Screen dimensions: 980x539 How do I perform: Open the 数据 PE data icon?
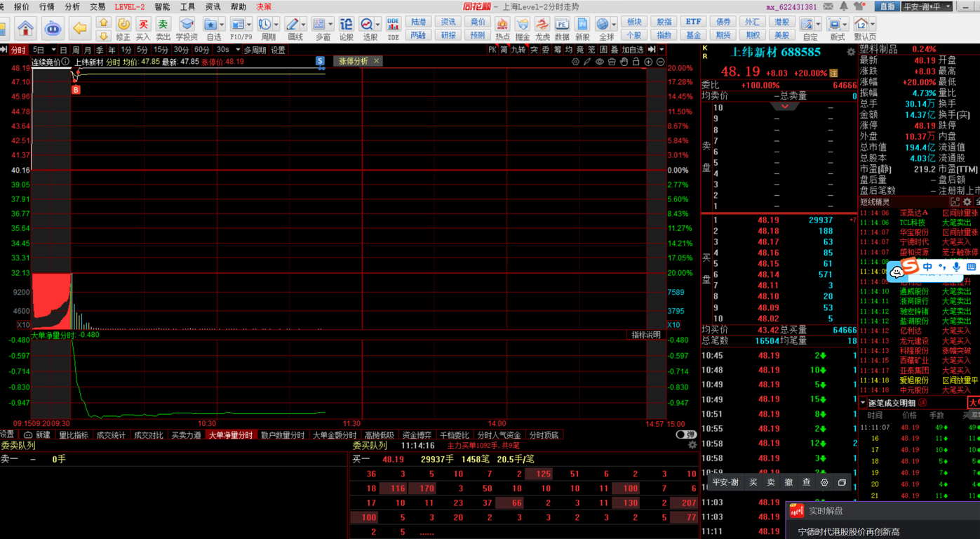pyautogui.click(x=562, y=28)
